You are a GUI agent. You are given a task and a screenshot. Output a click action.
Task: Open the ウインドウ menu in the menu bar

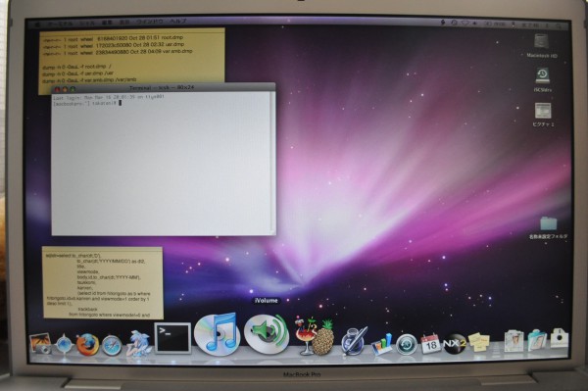click(x=150, y=23)
